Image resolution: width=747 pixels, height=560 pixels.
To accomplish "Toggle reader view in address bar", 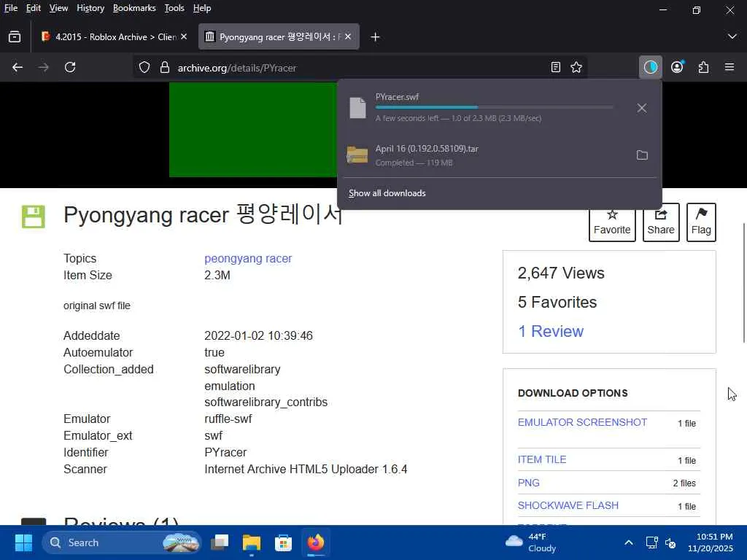I will click(x=555, y=67).
